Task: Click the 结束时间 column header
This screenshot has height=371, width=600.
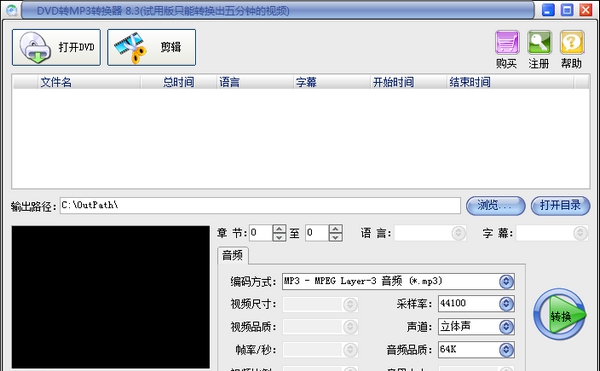Action: [510, 82]
